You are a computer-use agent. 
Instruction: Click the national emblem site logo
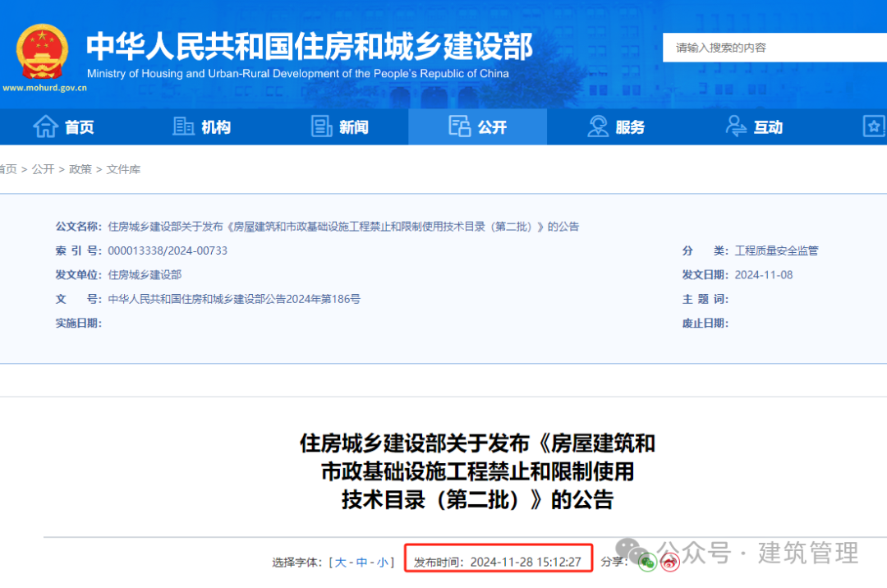44,49
